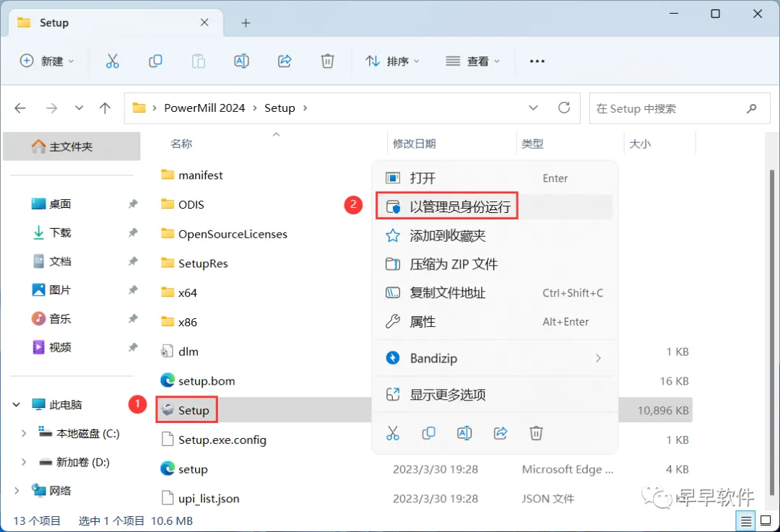
Task: Open recent locations dropdown arrow
Action: (x=79, y=108)
